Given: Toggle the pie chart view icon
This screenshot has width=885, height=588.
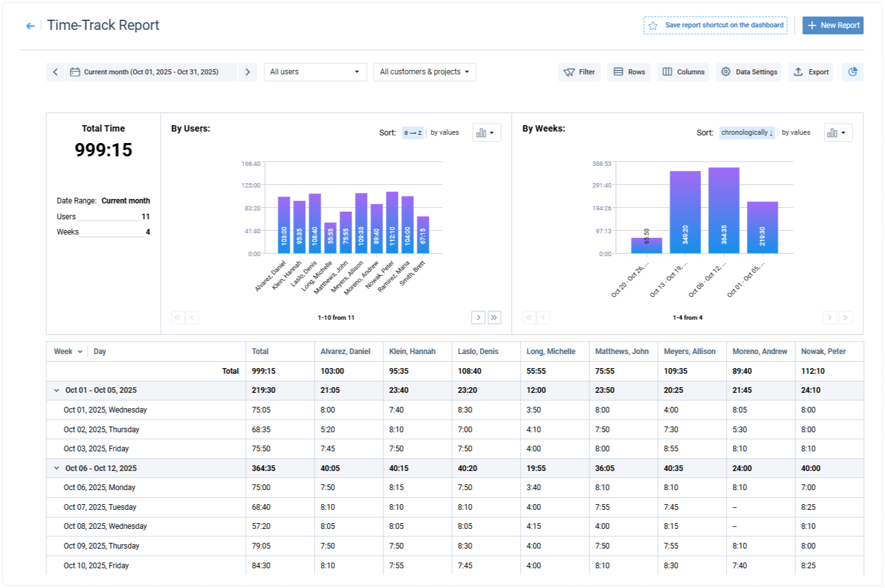Looking at the screenshot, I should coord(853,72).
